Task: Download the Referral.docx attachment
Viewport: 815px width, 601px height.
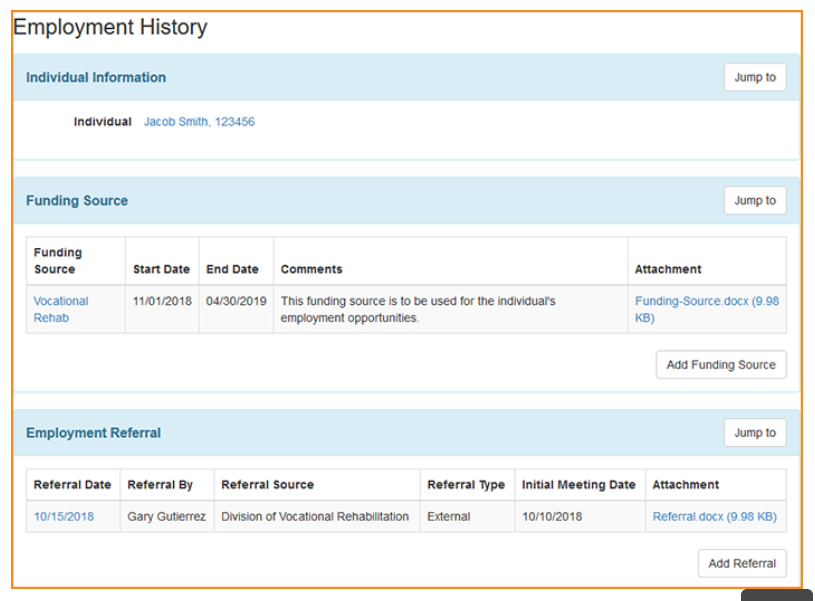Action: pyautogui.click(x=714, y=517)
